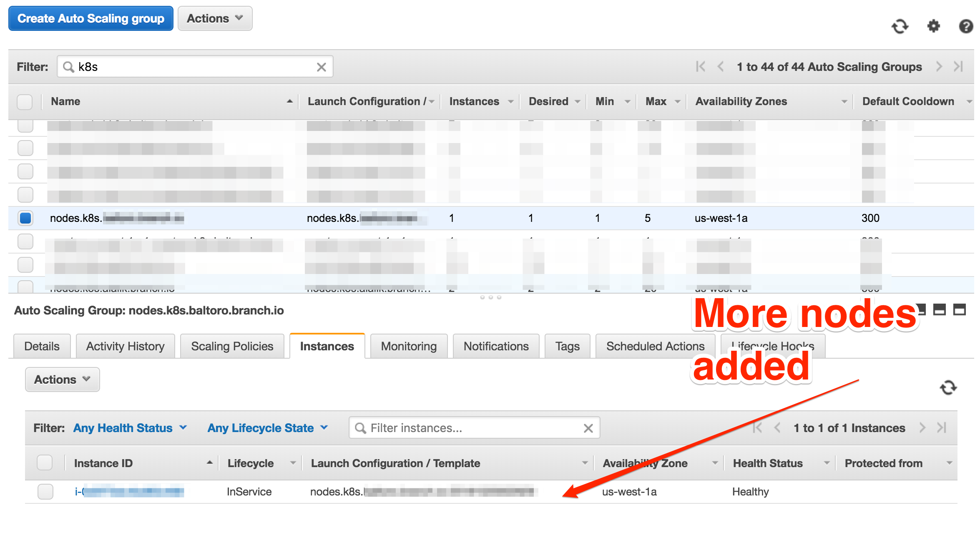Open the Scaling Policies tab
The height and width of the screenshot is (548, 980).
pos(232,347)
